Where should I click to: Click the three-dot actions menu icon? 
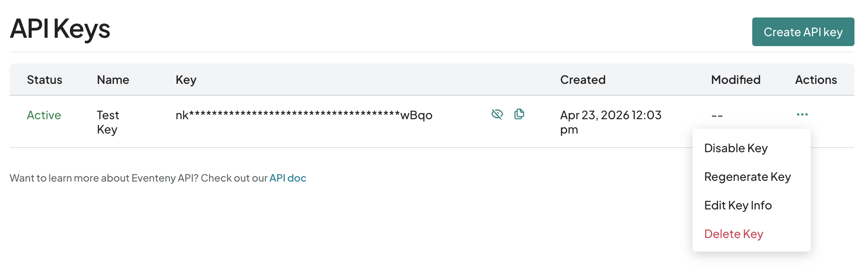802,115
